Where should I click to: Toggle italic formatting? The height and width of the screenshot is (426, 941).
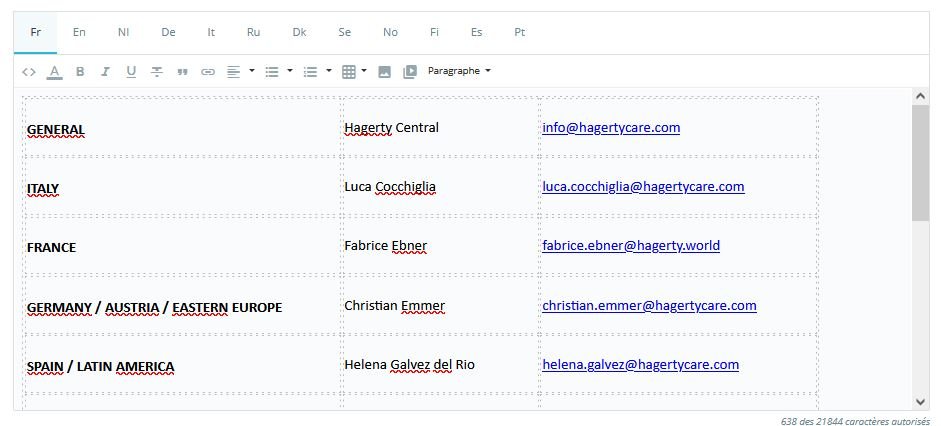(105, 72)
